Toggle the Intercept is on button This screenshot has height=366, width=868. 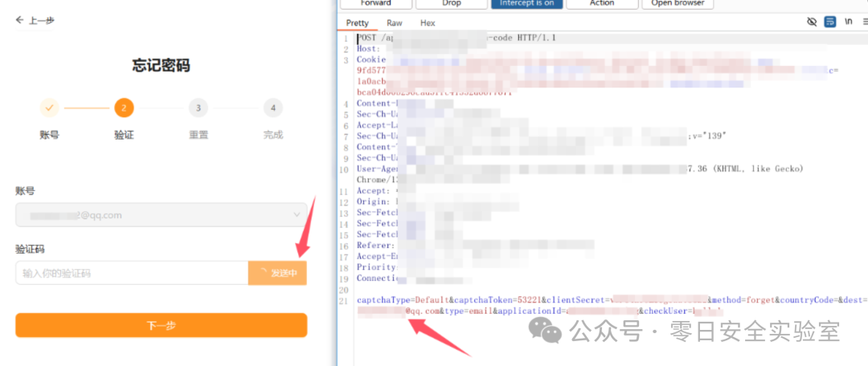(x=526, y=3)
